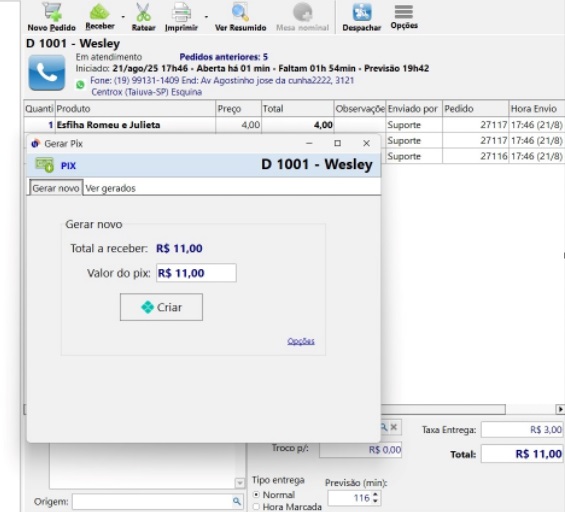Click the Novo Pedido cart icon

click(x=53, y=12)
